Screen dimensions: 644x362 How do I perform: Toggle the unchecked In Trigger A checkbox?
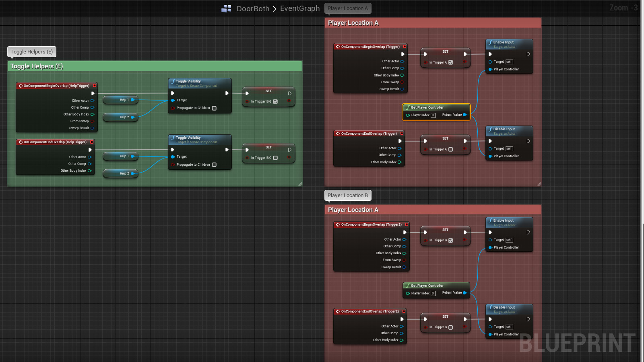point(451,149)
